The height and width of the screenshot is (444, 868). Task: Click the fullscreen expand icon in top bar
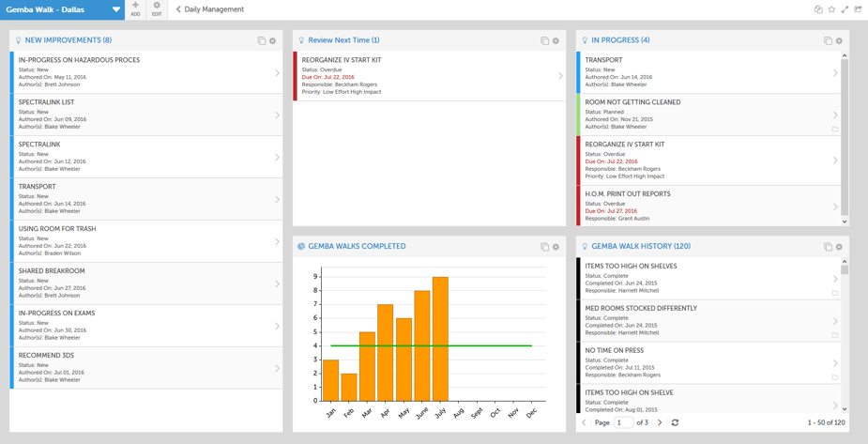coord(845,9)
